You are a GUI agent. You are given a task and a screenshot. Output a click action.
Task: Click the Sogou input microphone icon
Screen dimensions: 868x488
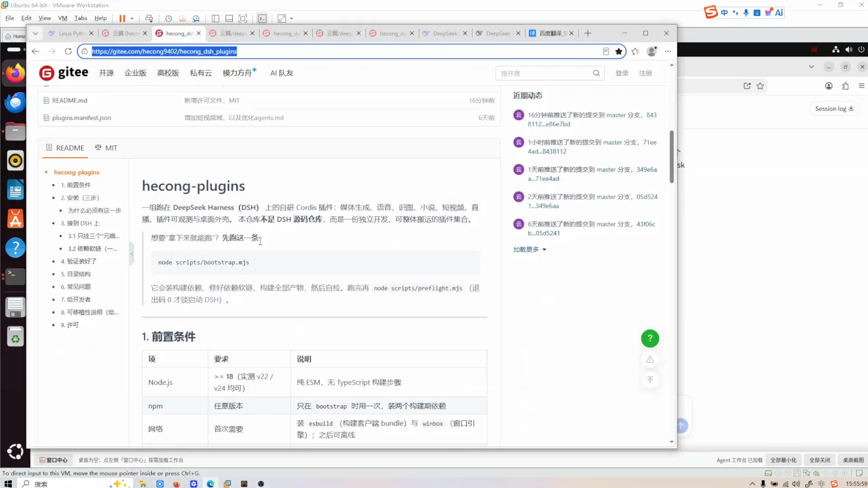click(746, 12)
